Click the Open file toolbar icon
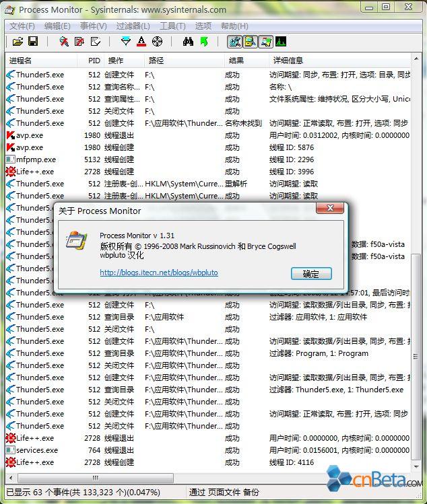This screenshot has height=504, width=427. 18,42
